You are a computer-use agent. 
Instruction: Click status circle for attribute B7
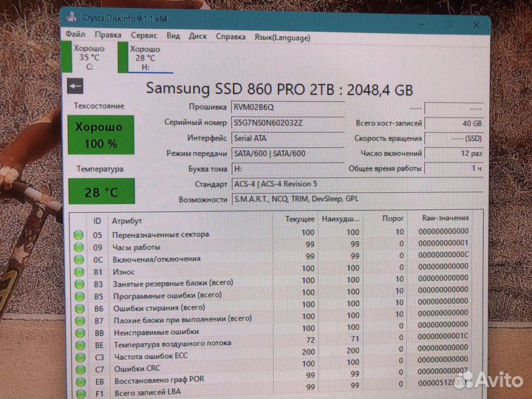80,321
